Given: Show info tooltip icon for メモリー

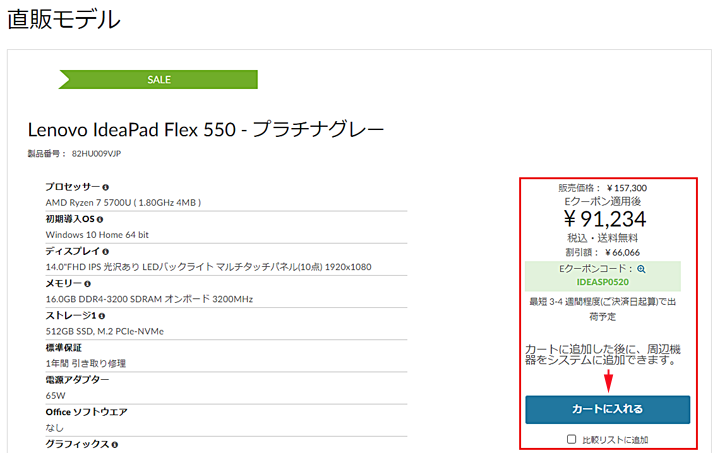Looking at the screenshot, I should 88,284.
